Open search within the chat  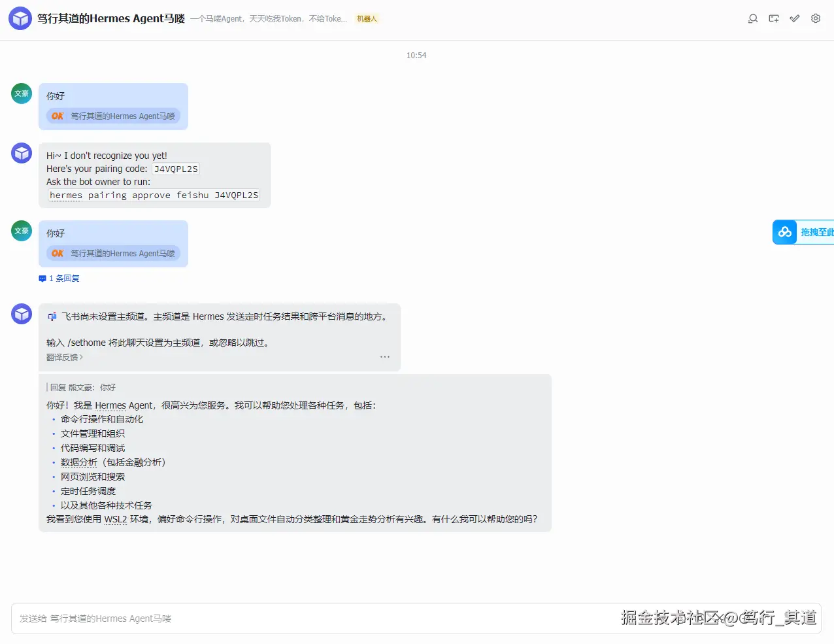coord(752,18)
